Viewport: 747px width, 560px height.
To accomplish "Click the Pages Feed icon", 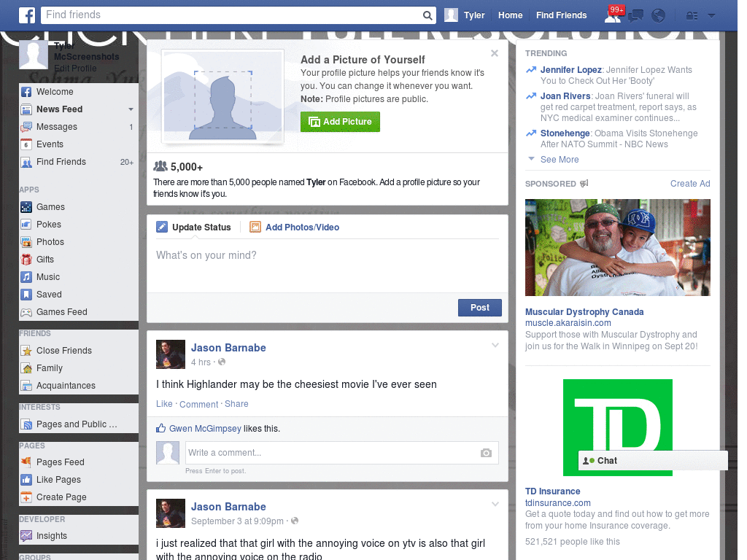I will [x=27, y=462].
